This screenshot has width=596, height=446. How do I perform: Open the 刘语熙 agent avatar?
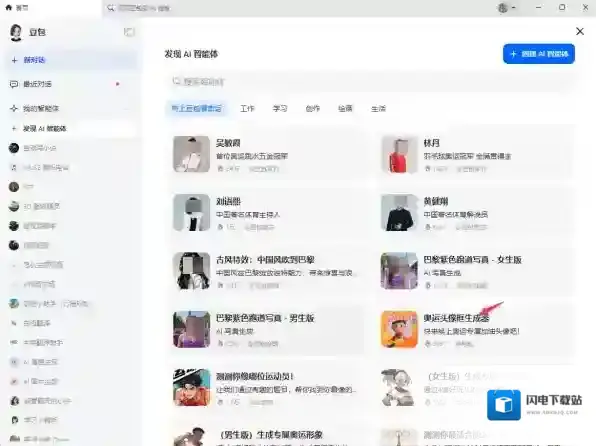point(192,212)
